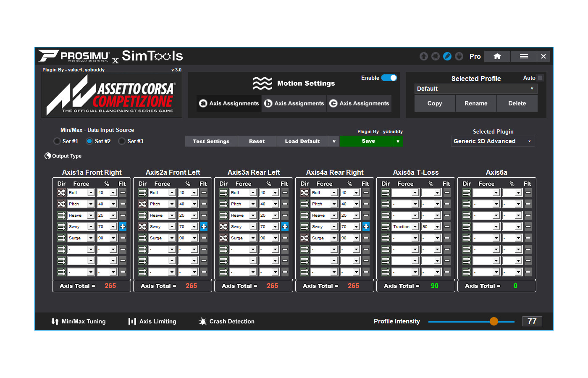Viewport: 588px width, 378px height.
Task: Open Crash Detection in the bottom bar
Action: [x=227, y=321]
